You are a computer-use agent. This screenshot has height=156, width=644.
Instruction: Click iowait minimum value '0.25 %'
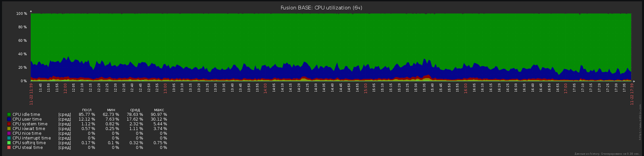coord(112,129)
